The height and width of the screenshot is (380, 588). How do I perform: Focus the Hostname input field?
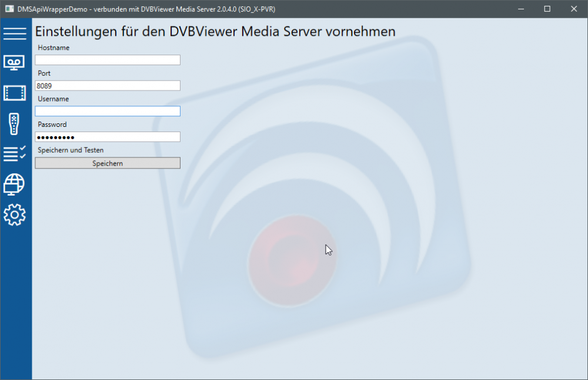tap(108, 60)
